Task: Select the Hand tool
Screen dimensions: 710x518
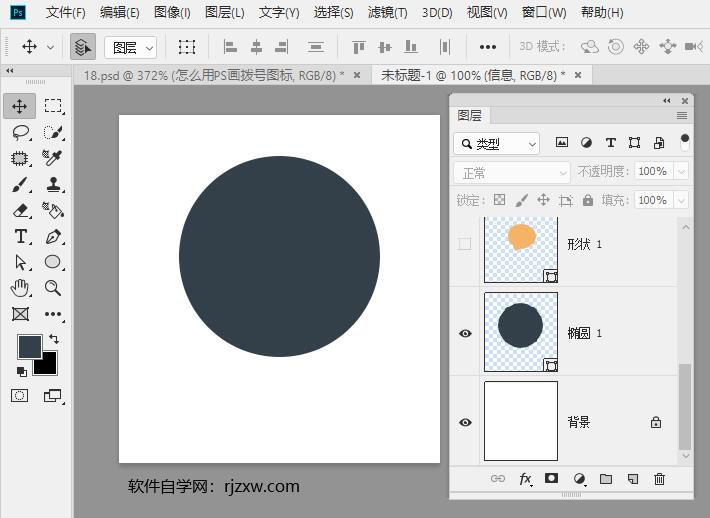Action: pyautogui.click(x=20, y=288)
